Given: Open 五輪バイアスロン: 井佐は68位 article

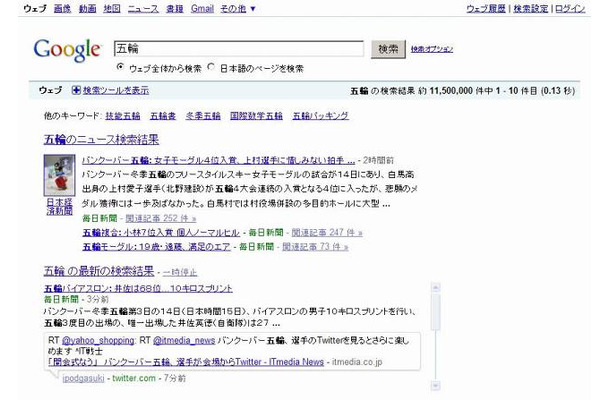Looking at the screenshot, I should click(x=138, y=288).
